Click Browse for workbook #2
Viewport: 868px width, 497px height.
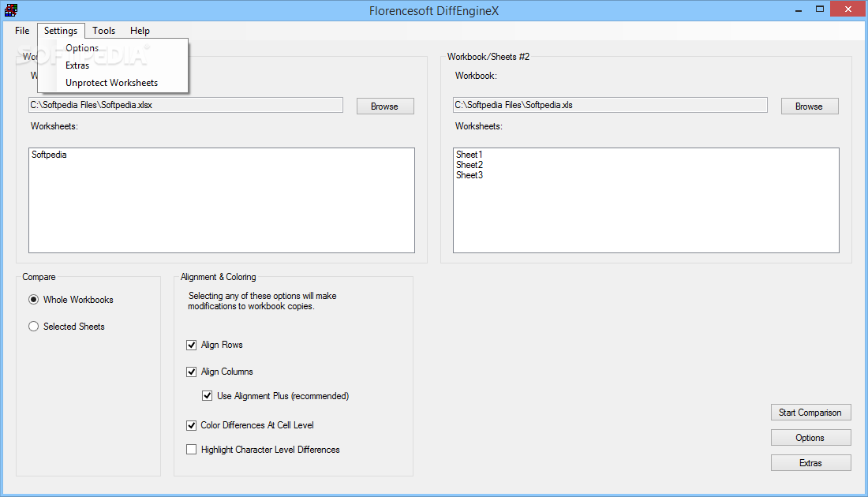coord(810,106)
